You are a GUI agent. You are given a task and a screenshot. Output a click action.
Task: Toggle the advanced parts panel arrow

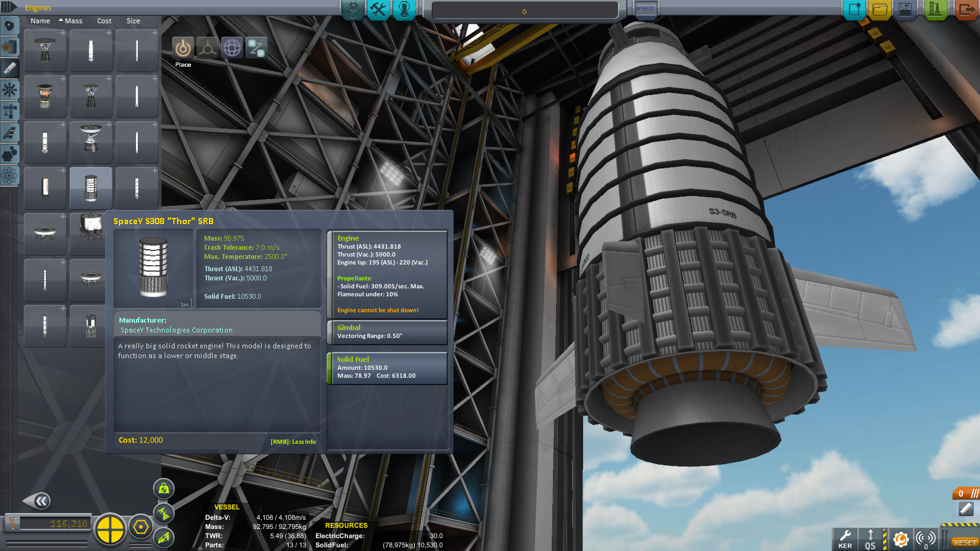9,8
